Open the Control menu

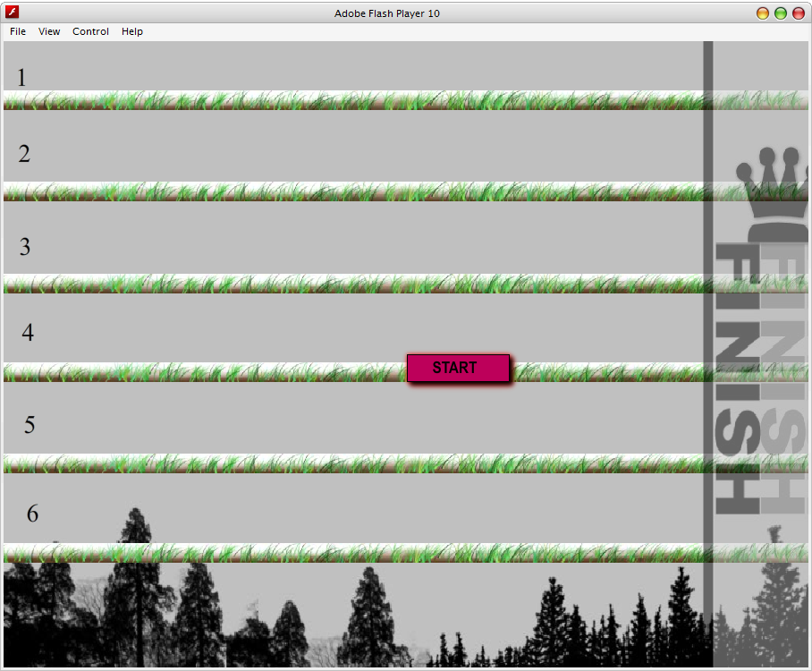[90, 31]
